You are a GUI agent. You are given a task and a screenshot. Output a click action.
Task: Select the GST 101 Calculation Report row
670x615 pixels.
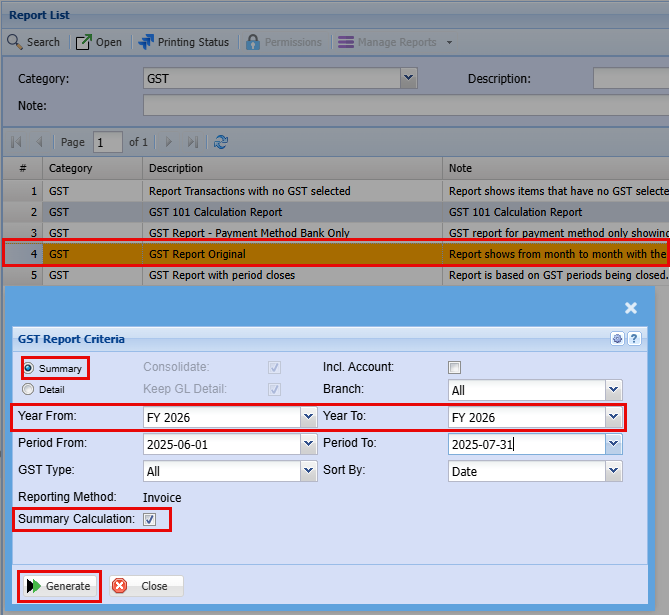[x=215, y=212]
